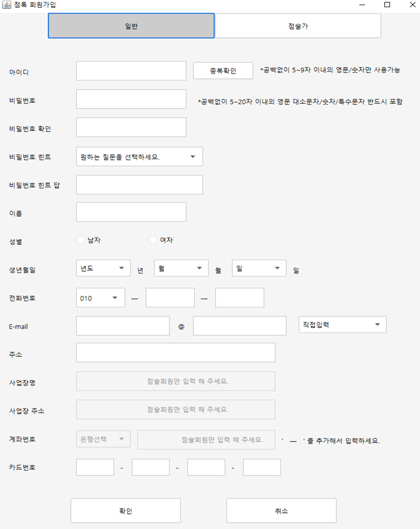
Task: Focus the 비밀번호 확인 input field
Action: (x=131, y=127)
